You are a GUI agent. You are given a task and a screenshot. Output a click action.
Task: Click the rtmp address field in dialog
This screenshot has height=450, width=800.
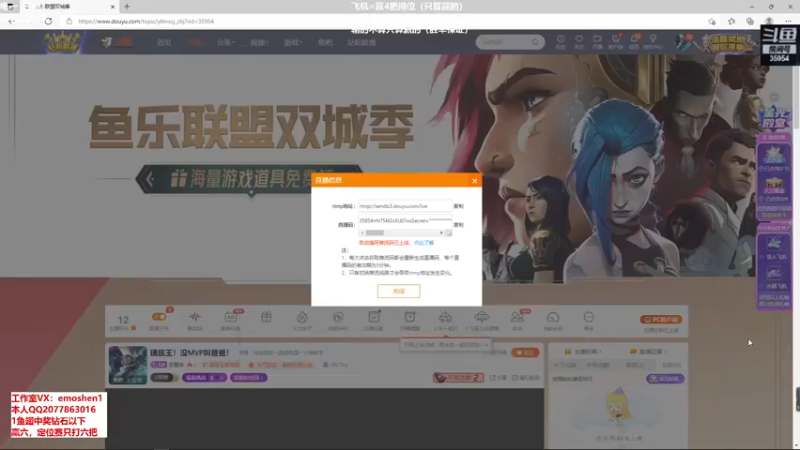click(405, 206)
